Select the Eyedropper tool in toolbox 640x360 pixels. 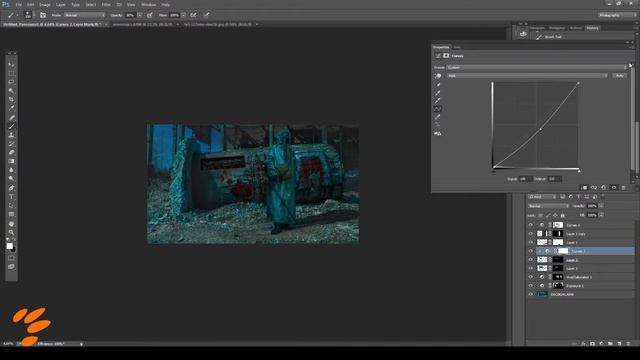coord(11,108)
